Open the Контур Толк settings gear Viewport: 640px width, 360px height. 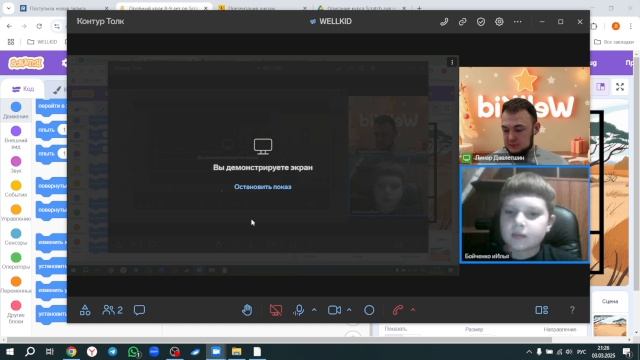[499, 22]
